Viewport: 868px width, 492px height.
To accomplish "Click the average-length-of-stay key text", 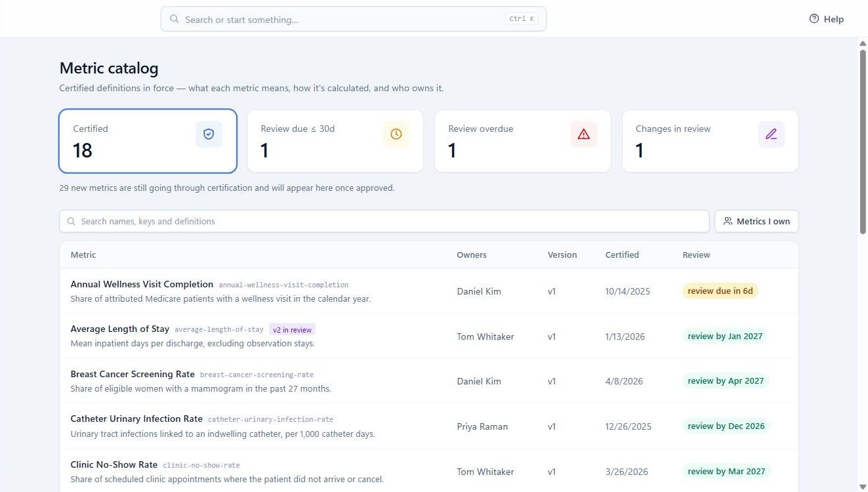I will coord(219,330).
